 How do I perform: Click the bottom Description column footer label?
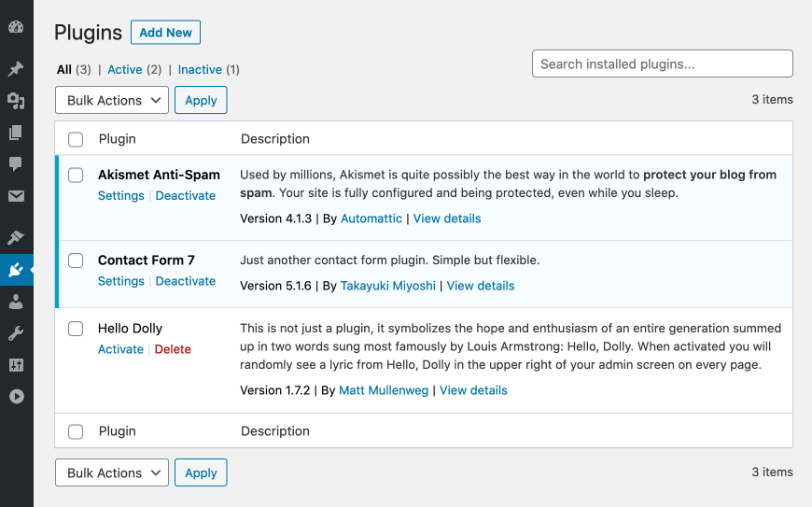pos(275,431)
